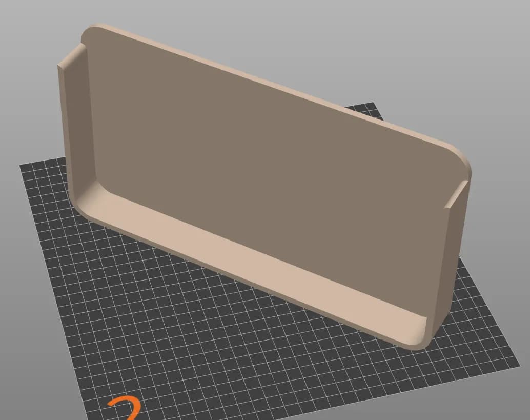Click the notch on the model's right edge
530x420 pixels.
click(456, 194)
